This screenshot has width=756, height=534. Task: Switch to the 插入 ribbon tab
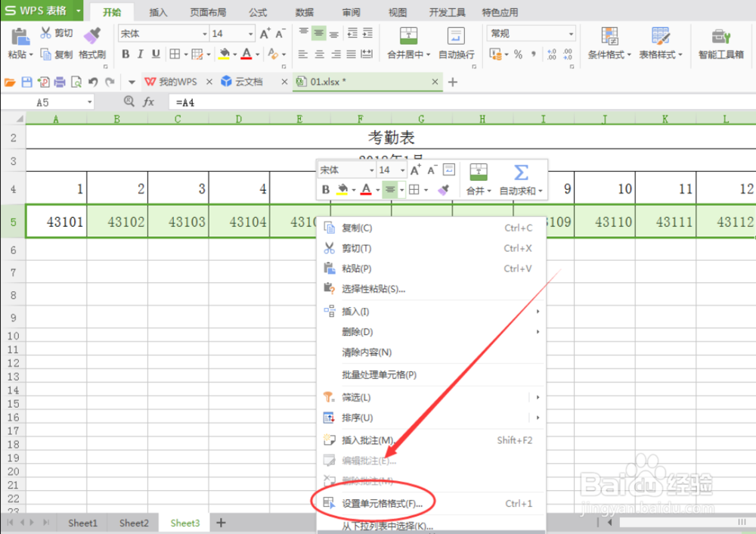coord(157,11)
